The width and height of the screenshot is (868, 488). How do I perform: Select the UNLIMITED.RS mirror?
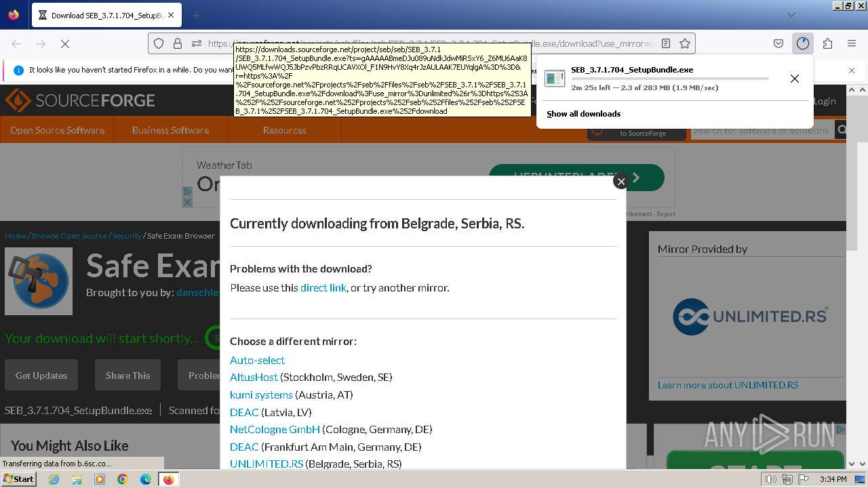tap(267, 464)
